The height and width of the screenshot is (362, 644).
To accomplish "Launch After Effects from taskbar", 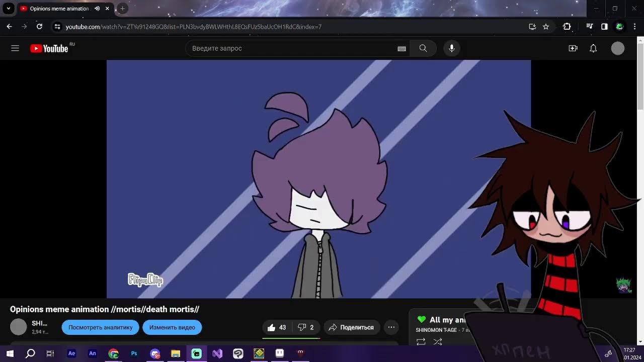I will click(71, 353).
